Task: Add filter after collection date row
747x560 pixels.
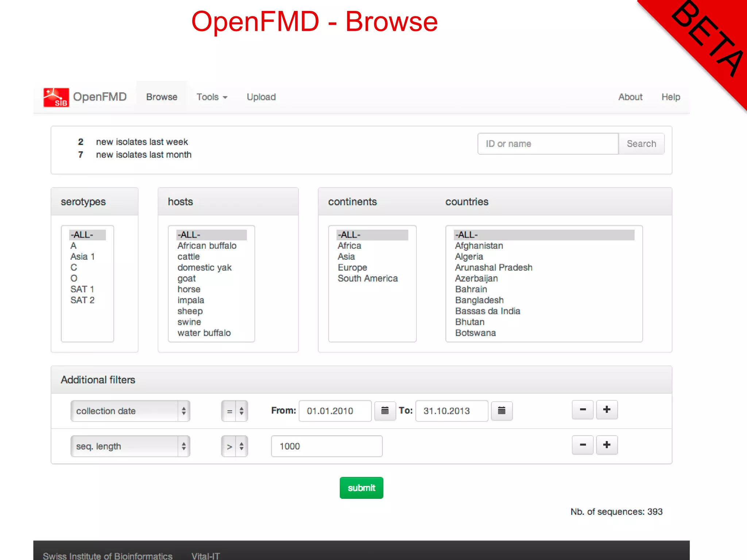Action: pos(607,410)
